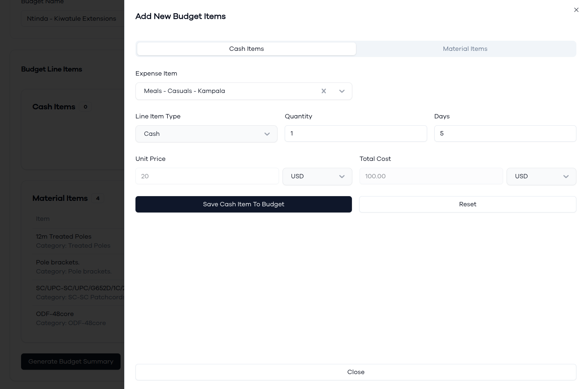Click the Budget Line Items heading

point(52,69)
